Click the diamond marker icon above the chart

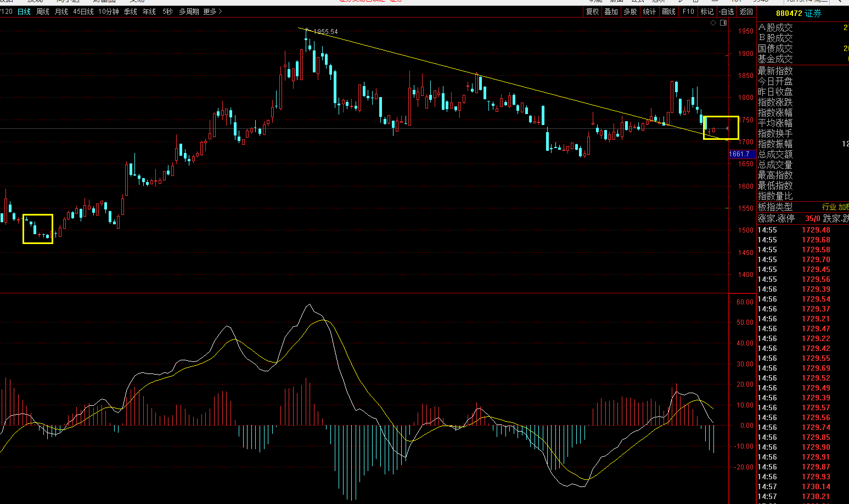click(713, 23)
